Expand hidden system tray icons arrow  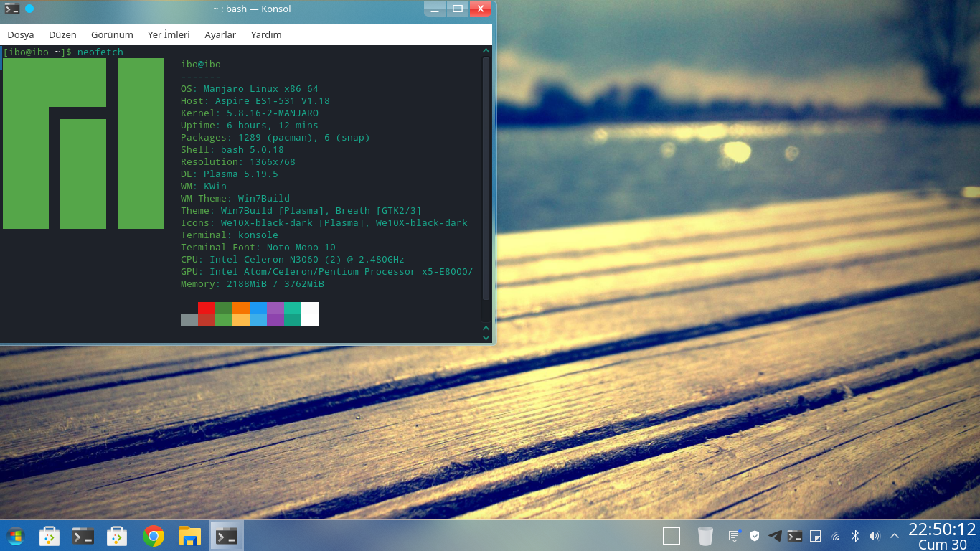[895, 536]
